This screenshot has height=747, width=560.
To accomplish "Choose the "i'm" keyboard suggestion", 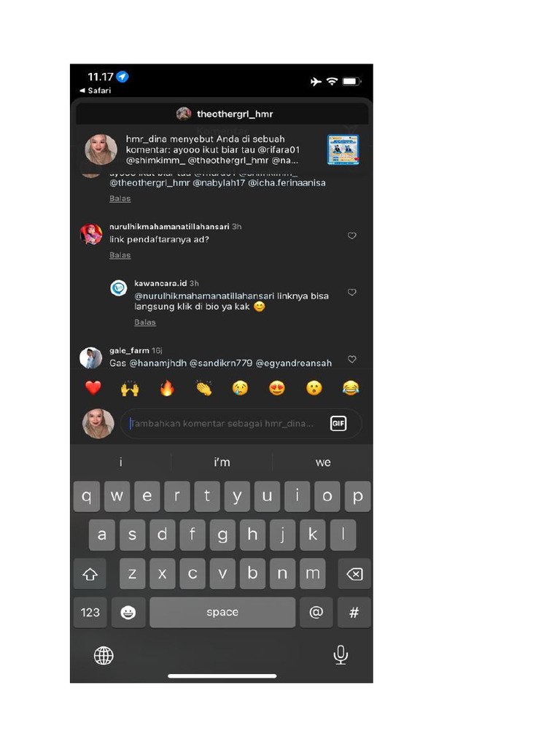I will [x=222, y=462].
